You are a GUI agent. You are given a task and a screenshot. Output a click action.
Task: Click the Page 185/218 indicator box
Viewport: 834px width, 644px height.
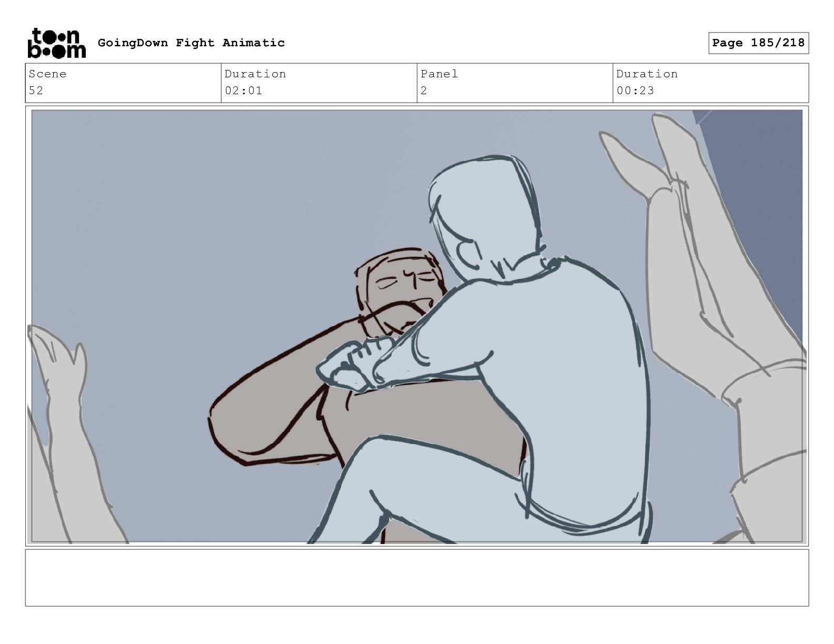758,43
